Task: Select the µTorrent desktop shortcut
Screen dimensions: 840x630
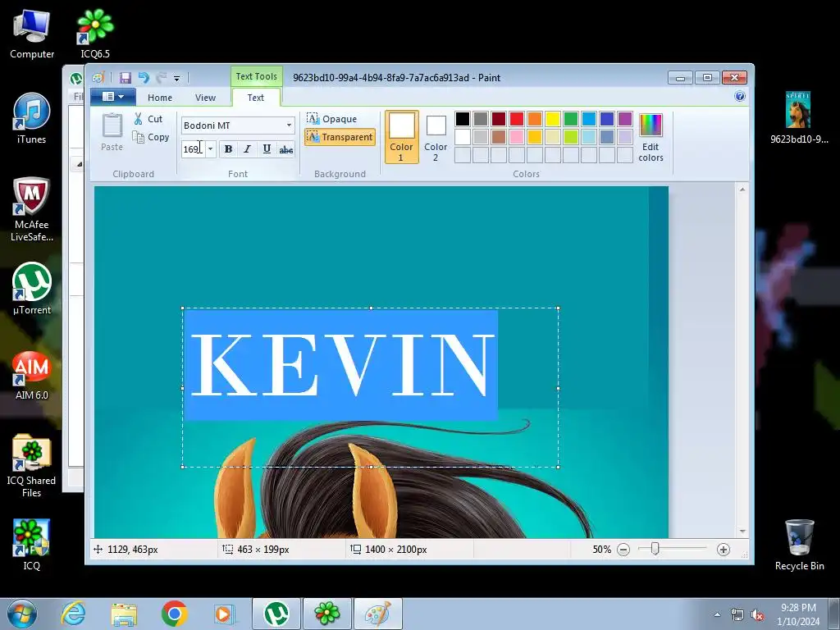Action: 32,289
